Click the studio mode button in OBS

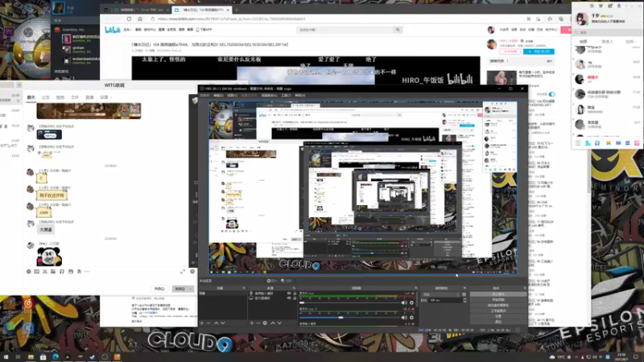click(497, 311)
